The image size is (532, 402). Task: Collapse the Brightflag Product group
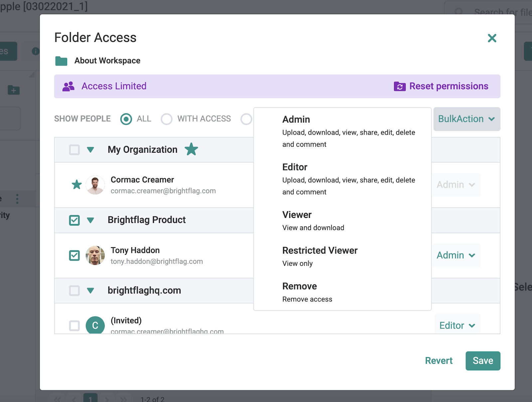point(90,220)
